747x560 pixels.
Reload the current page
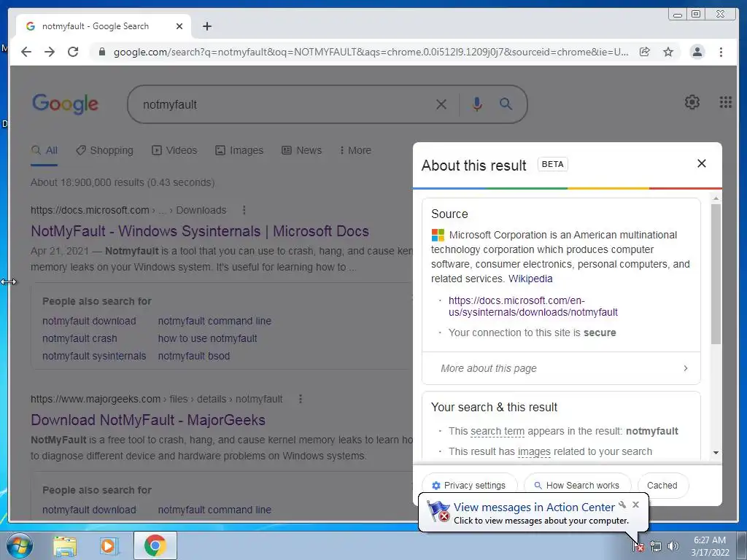pyautogui.click(x=73, y=52)
